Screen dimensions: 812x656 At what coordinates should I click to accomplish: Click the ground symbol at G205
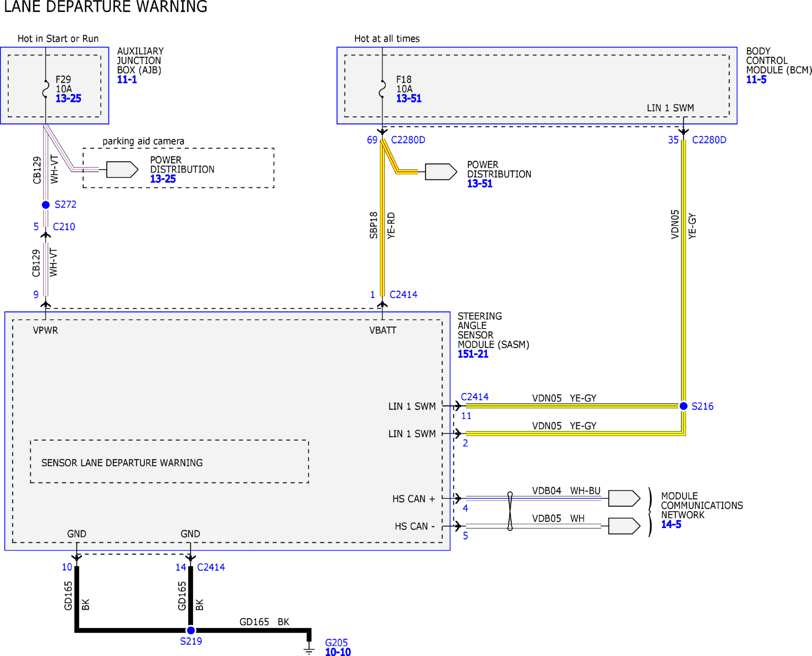coord(309,649)
